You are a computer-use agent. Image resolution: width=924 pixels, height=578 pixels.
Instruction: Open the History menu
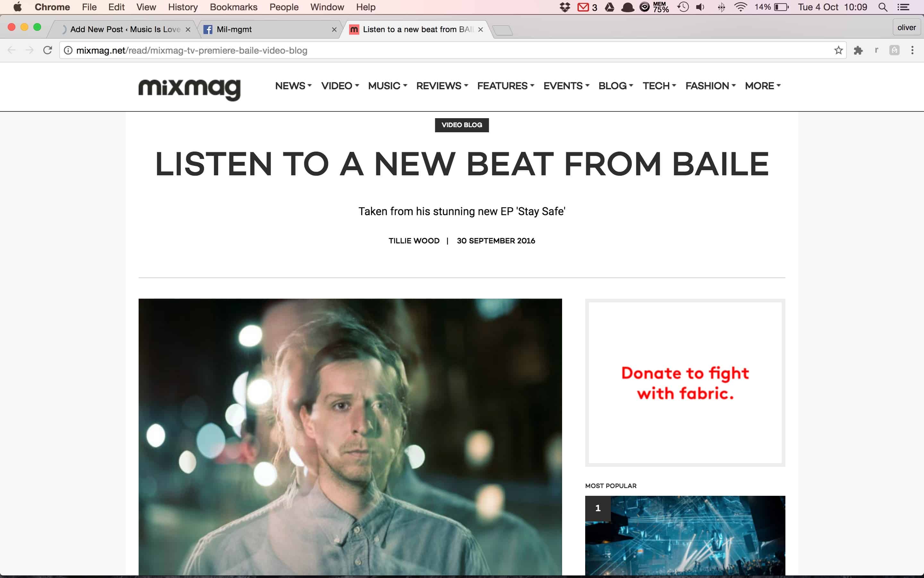183,7
